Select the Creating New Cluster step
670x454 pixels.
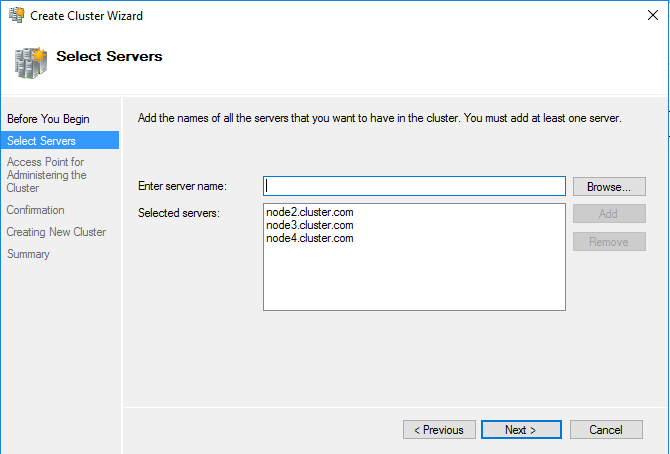[x=56, y=232]
